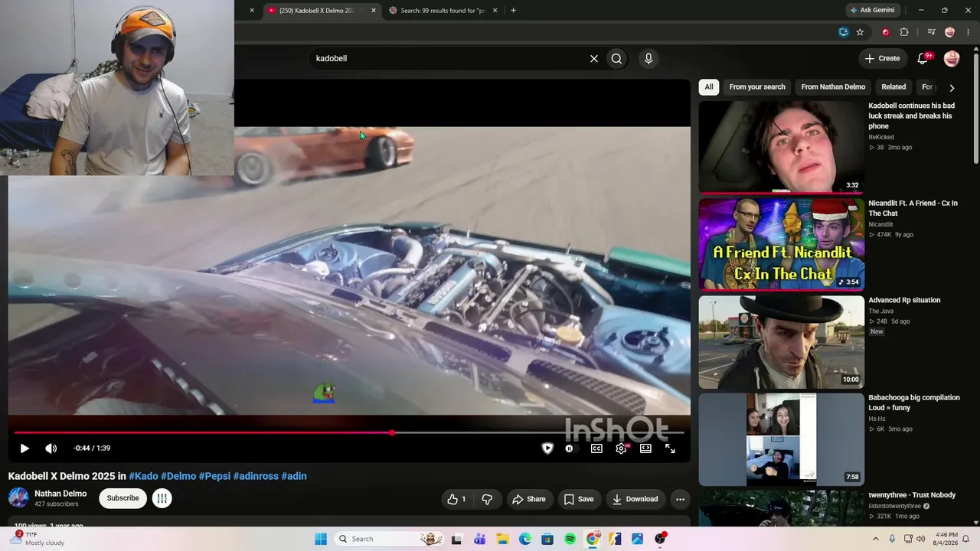Image resolution: width=980 pixels, height=551 pixels.
Task: Click the shield icon in player controls
Action: coord(547,448)
